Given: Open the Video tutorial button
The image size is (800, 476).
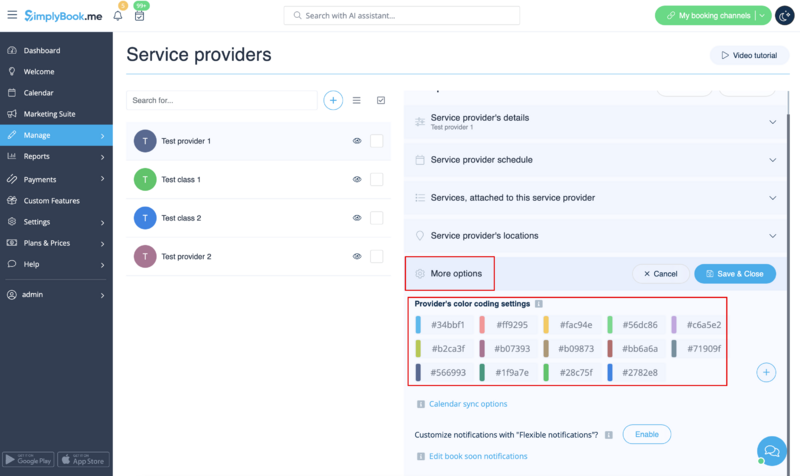Looking at the screenshot, I should tap(749, 55).
